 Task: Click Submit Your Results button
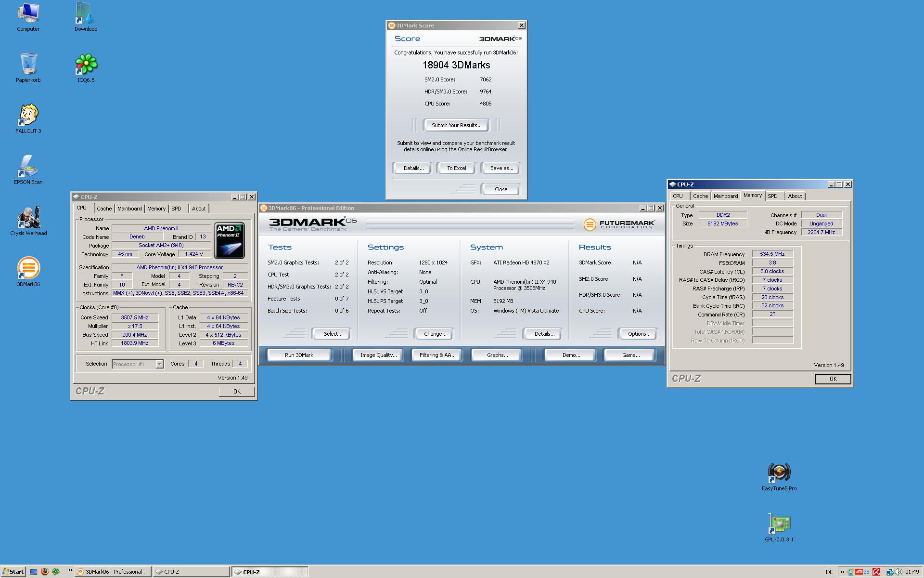[456, 125]
